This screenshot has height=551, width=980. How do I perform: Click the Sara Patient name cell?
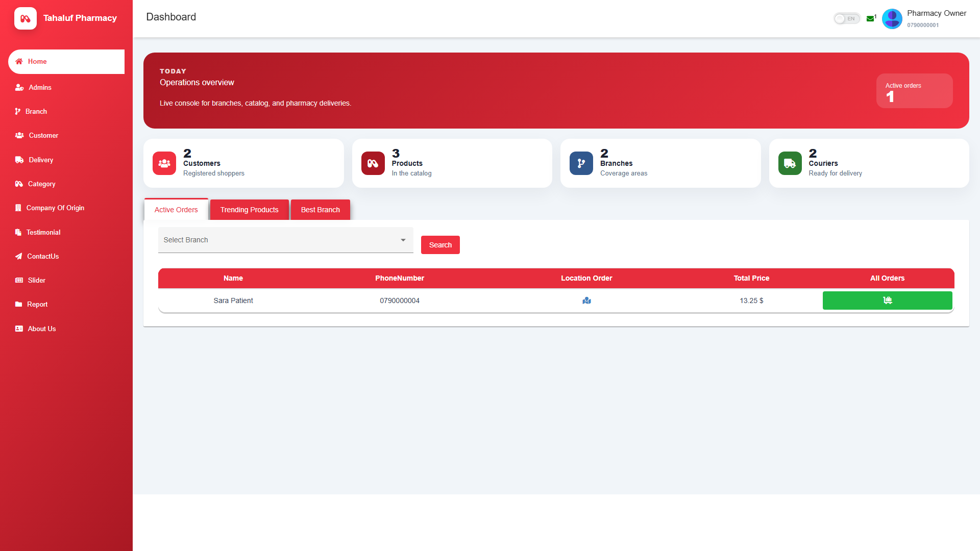[233, 300]
